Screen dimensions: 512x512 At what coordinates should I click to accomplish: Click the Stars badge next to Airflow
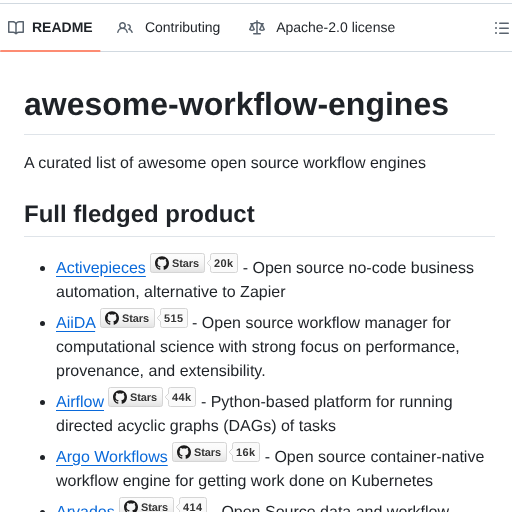point(135,397)
